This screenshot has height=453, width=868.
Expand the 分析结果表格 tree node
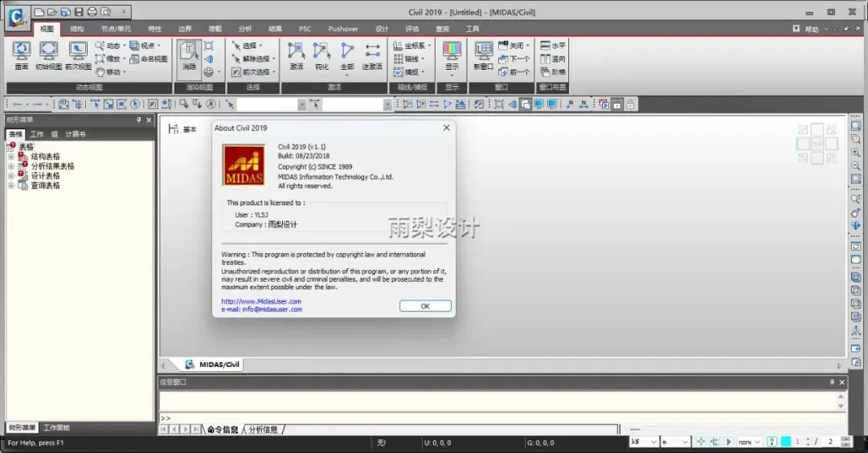point(10,166)
